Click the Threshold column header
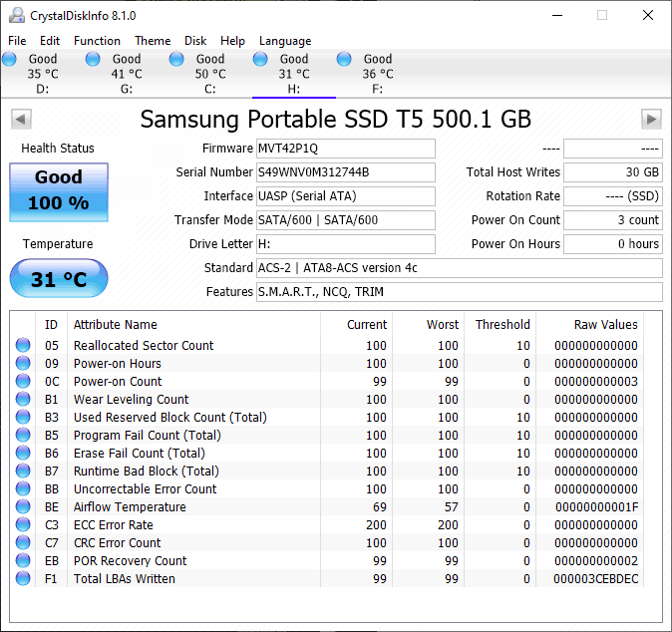The image size is (672, 632). 503,324
